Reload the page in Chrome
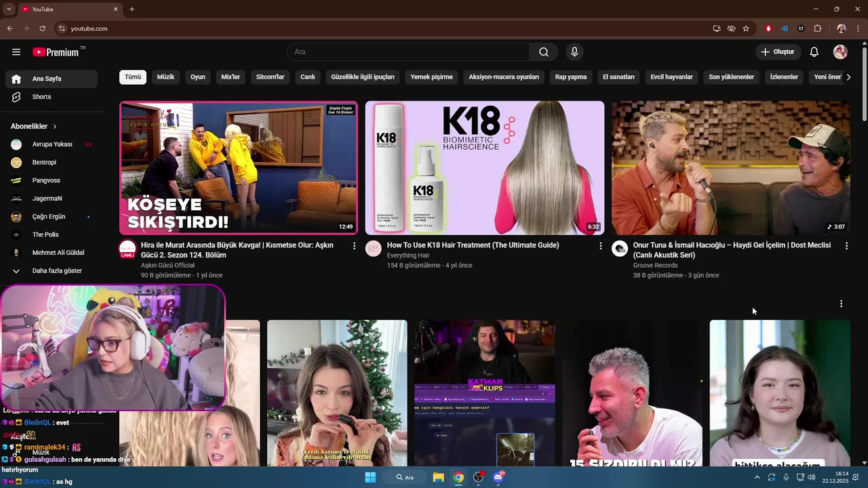Screen dimensions: 868x488 pos(42,28)
